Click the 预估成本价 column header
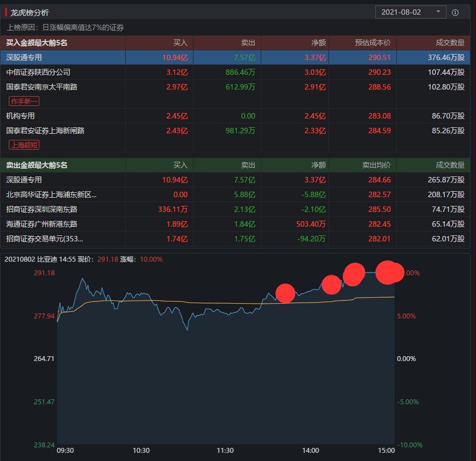Screen dimensions: 476x461 pos(373,43)
